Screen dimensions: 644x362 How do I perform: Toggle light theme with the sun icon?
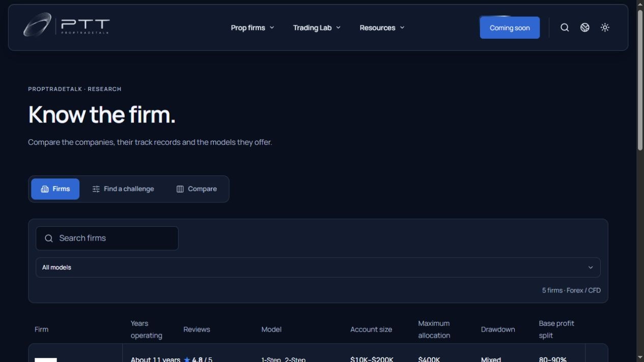605,27
